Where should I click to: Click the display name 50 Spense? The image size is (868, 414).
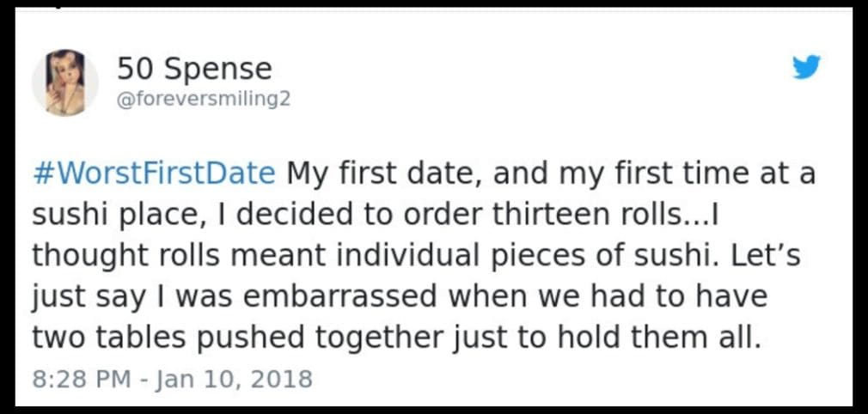tap(194, 69)
